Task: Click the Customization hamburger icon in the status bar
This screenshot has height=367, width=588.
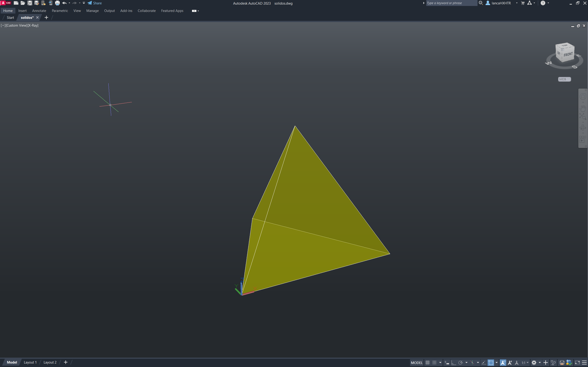Action: (584, 362)
